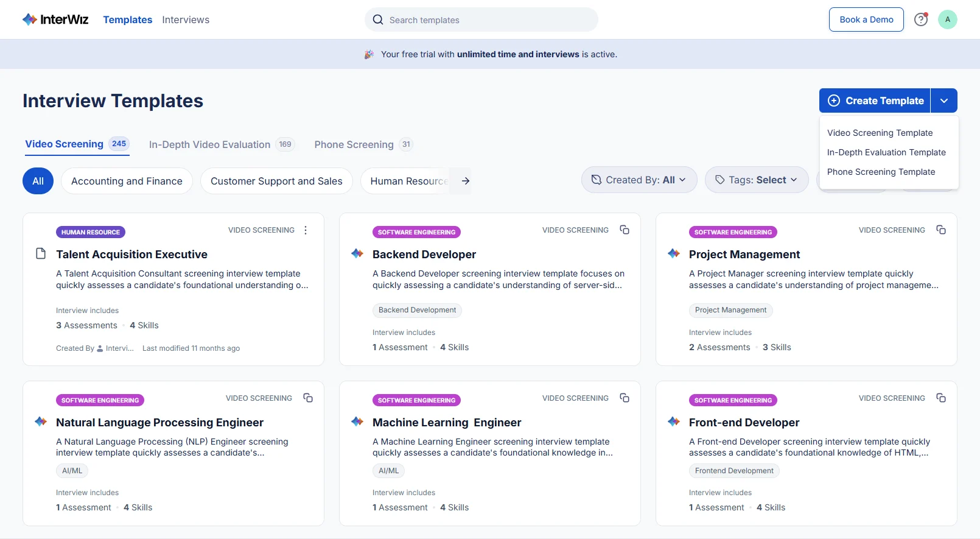Click '2 Assessments' on Project Management card
This screenshot has height=539, width=980.
719,347
